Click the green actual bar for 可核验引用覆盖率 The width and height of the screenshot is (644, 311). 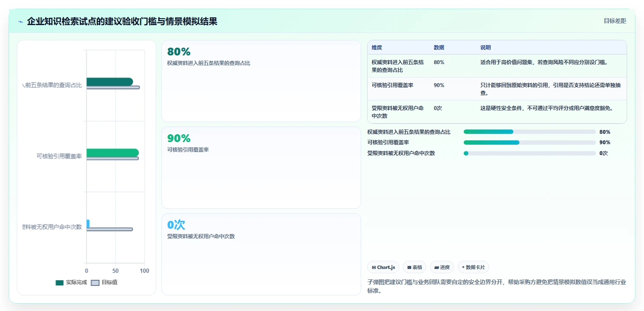[112, 153]
